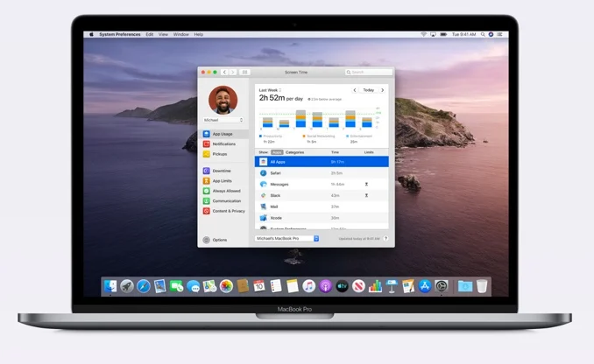Image resolution: width=594 pixels, height=364 pixels.
Task: Open Content & Privacy settings
Action: click(x=224, y=211)
